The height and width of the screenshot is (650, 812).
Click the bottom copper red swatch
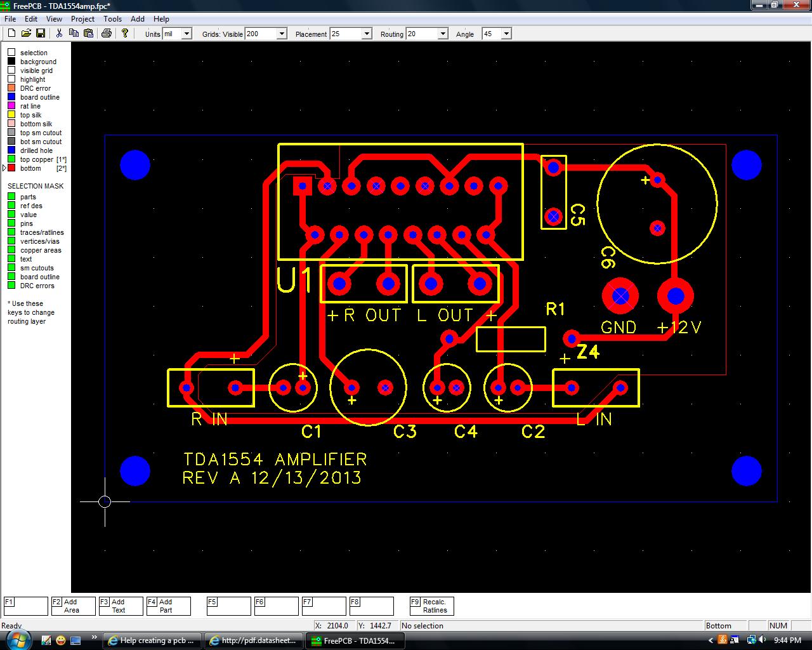pyautogui.click(x=11, y=168)
